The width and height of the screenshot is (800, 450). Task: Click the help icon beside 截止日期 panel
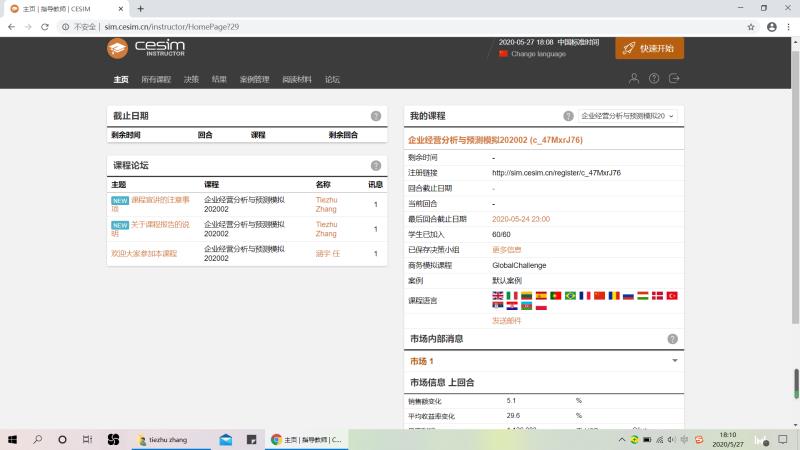pos(376,116)
